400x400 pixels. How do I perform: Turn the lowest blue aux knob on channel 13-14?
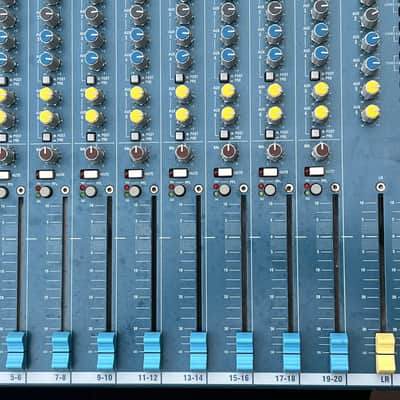click(183, 57)
